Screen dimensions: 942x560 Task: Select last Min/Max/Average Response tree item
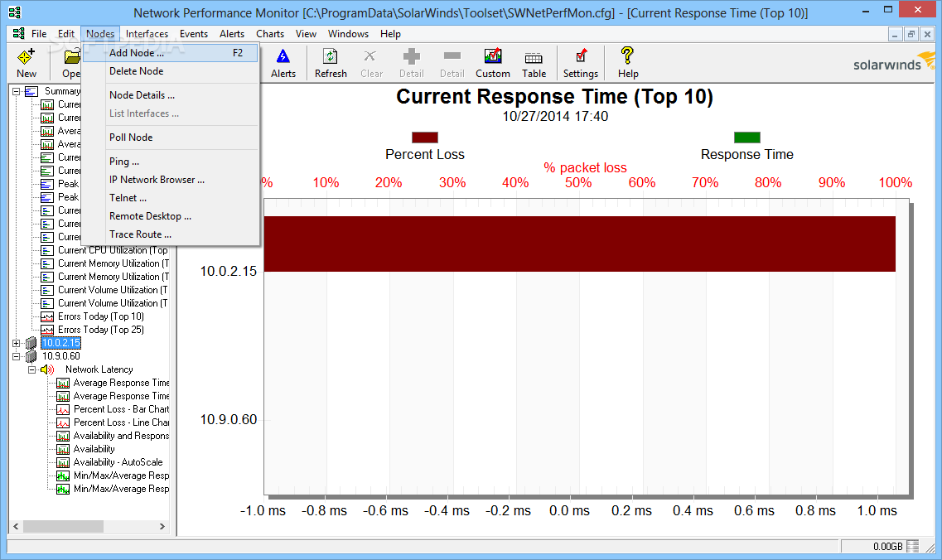pos(121,489)
